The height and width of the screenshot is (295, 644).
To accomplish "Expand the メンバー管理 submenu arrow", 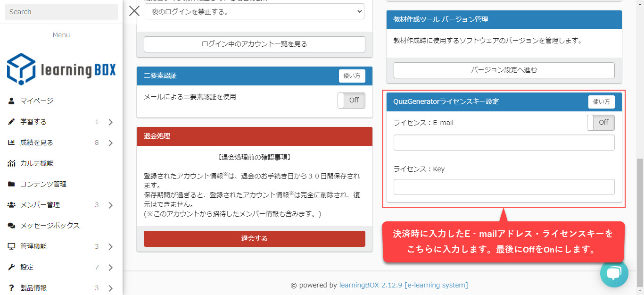I will pos(110,205).
